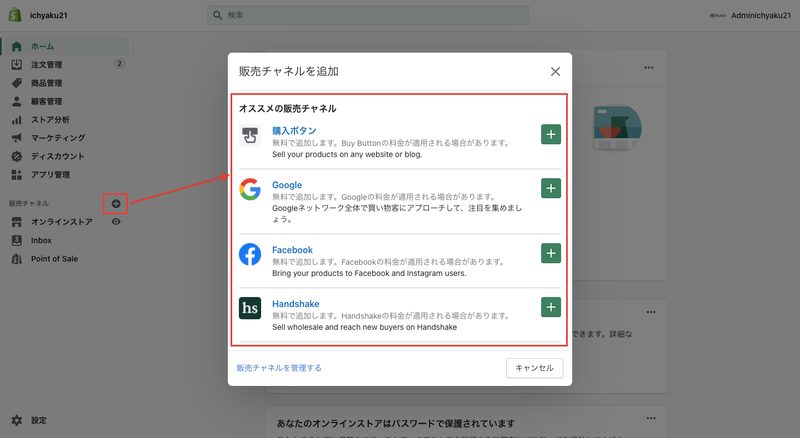Viewport: 800px width, 438px height.
Task: Click the orders inbox icon
Action: [x=16, y=64]
